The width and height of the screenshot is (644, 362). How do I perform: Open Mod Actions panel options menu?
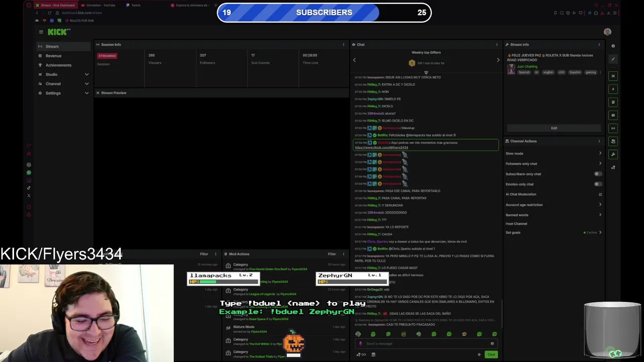[x=344, y=254]
